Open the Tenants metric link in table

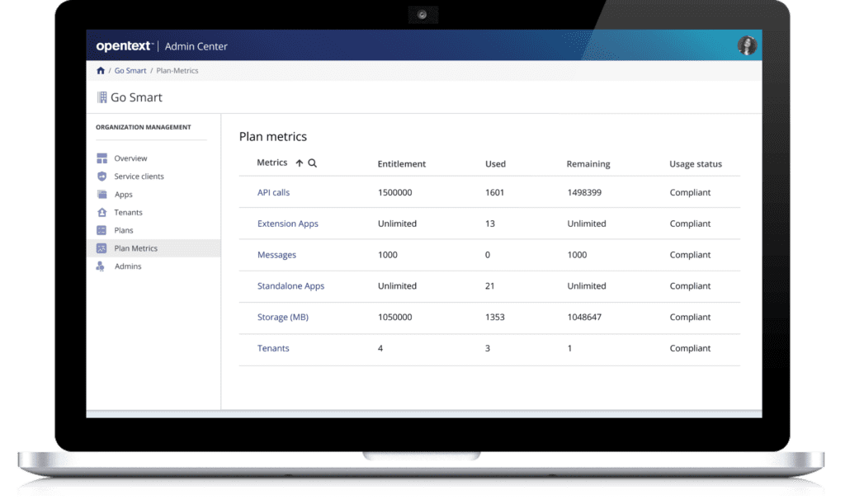[273, 348]
